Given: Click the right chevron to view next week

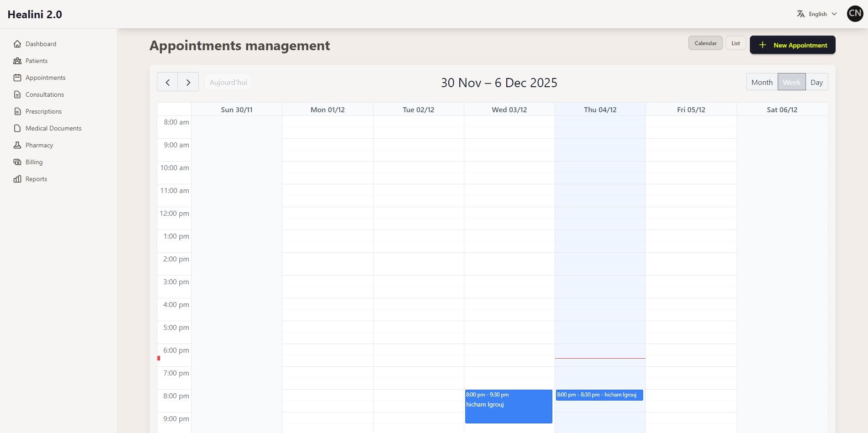Looking at the screenshot, I should [188, 82].
